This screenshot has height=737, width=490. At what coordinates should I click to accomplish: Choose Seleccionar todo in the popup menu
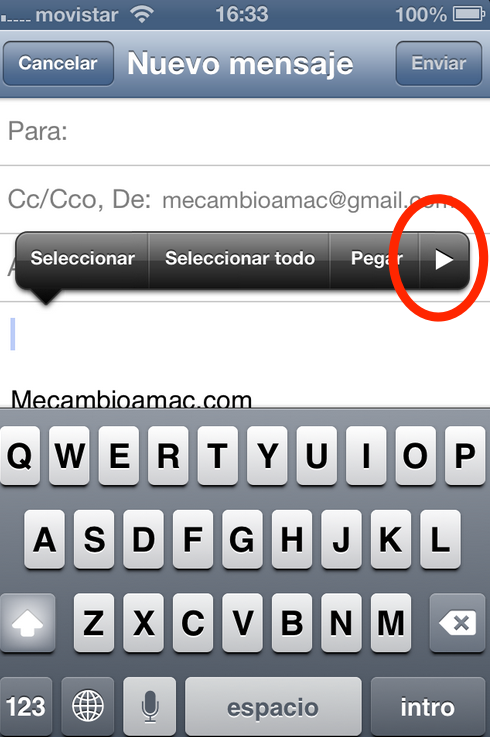coord(240,259)
